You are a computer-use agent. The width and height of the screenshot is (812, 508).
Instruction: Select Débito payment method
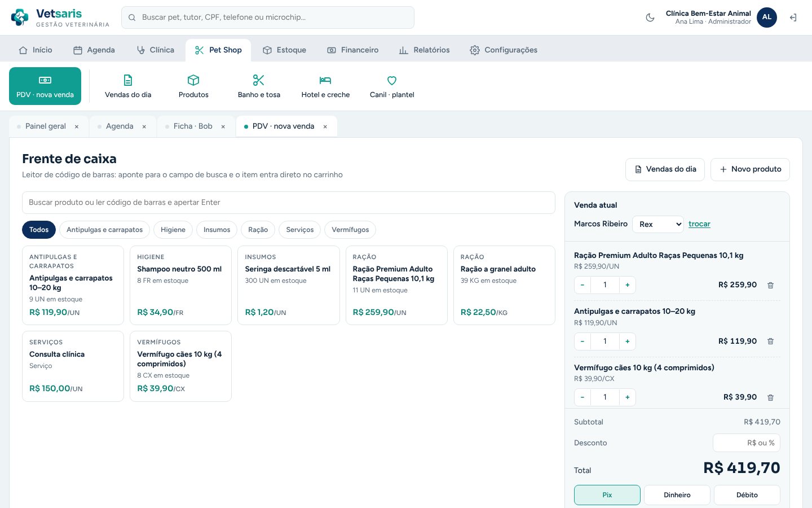747,495
